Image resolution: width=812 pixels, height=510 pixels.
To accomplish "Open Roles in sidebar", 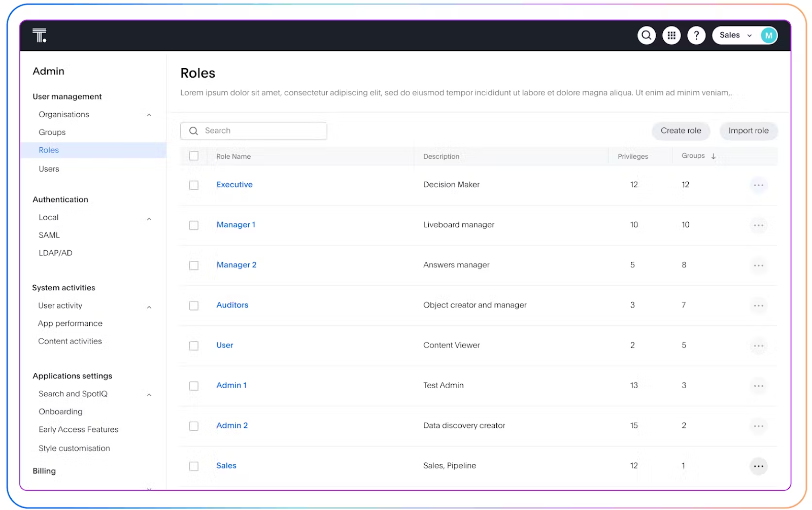I will [x=93, y=150].
